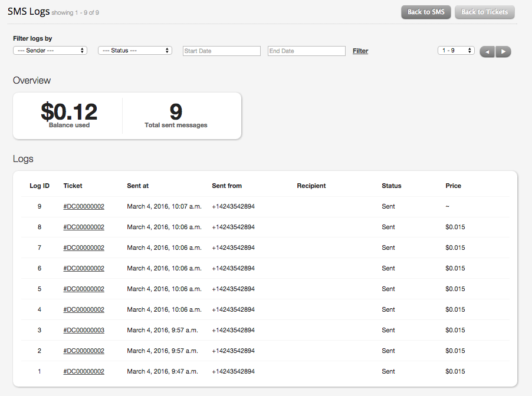Click the Log ID column header

pos(39,186)
